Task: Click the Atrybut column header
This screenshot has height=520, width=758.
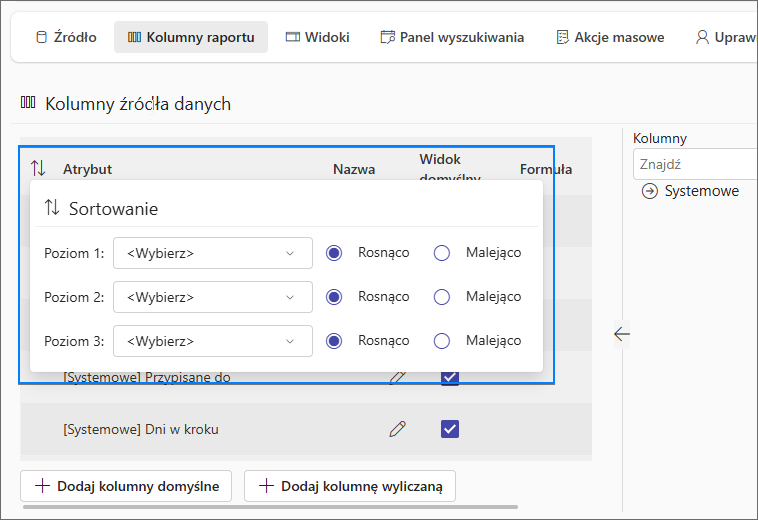Action: [x=87, y=169]
